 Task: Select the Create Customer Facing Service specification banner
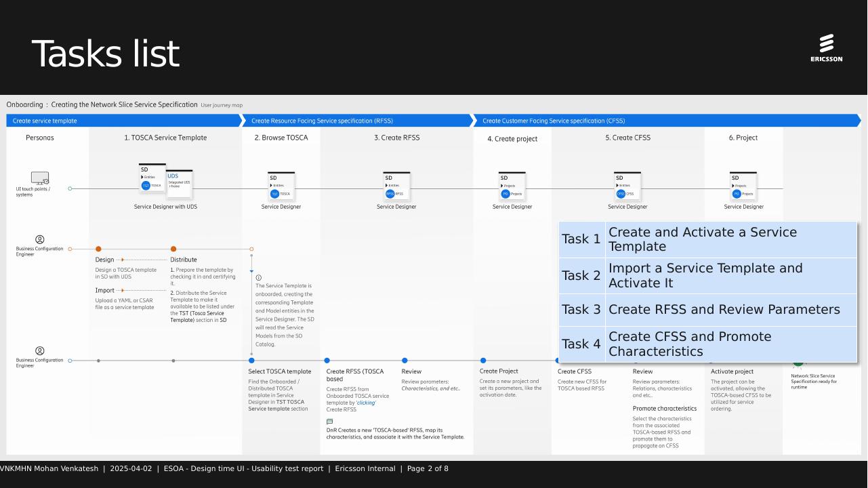tap(668, 121)
